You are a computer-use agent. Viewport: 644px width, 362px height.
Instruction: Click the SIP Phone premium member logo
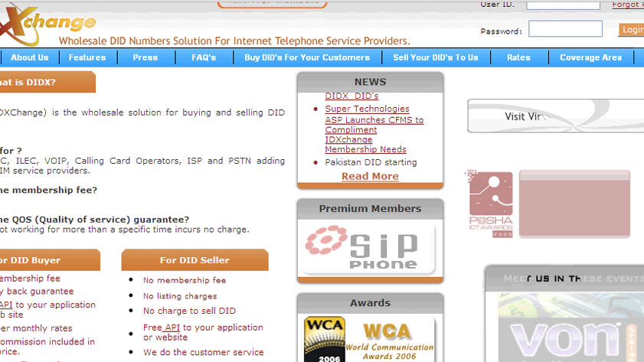pos(370,248)
